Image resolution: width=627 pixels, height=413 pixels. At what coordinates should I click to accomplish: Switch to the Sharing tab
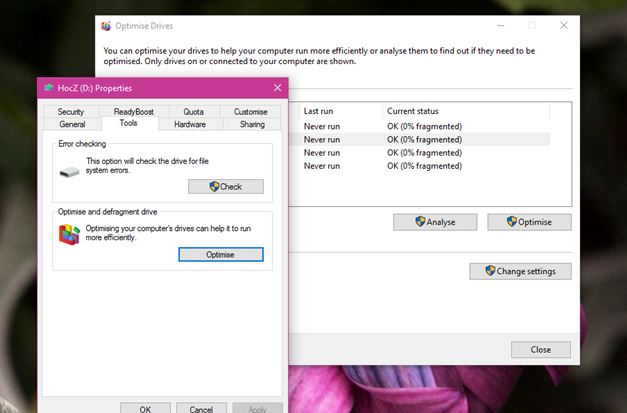pyautogui.click(x=252, y=124)
